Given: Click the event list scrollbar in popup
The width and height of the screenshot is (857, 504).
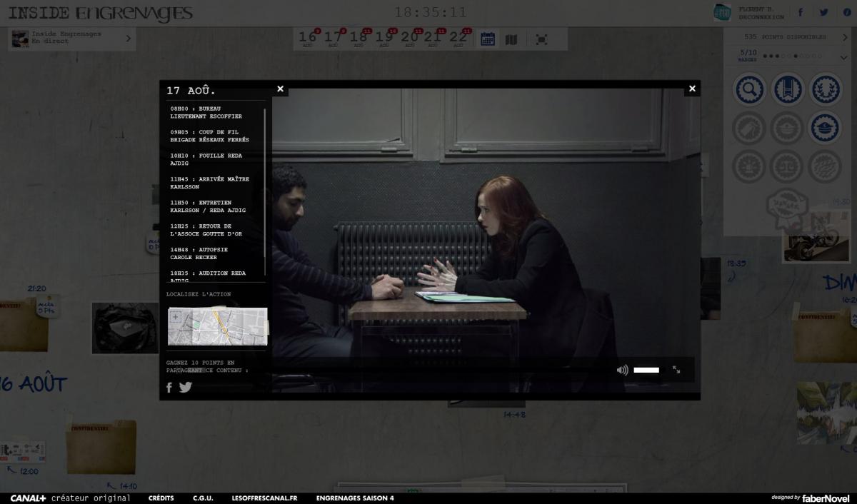Looking at the screenshot, I should (x=265, y=192).
